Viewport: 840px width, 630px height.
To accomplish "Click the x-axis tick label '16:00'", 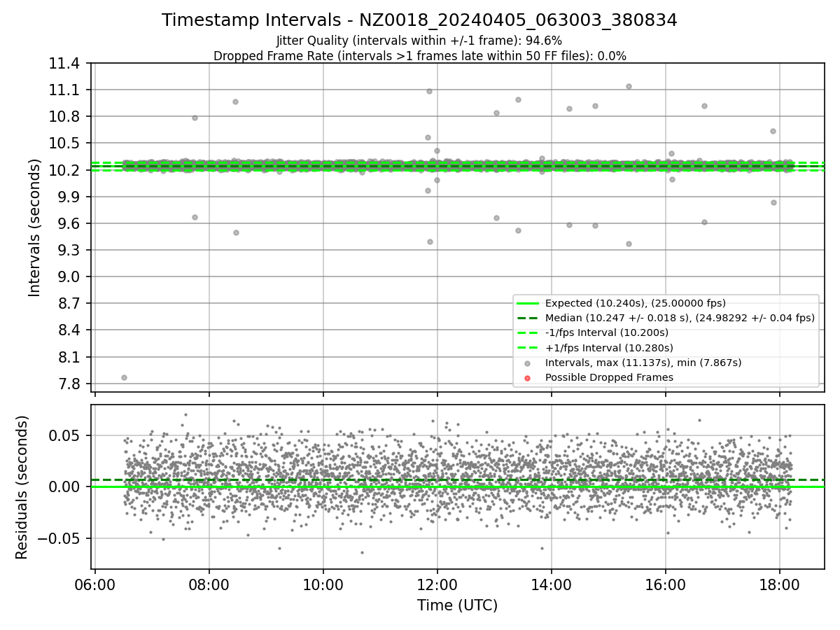I will (x=666, y=585).
